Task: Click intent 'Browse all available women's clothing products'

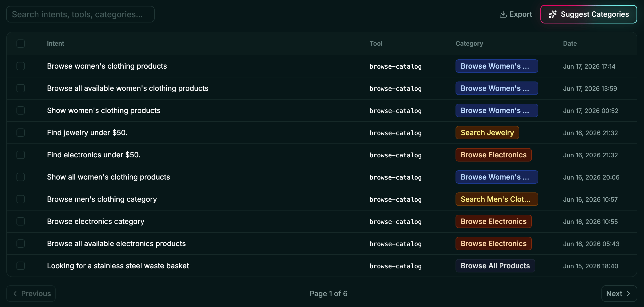Action: (128, 88)
